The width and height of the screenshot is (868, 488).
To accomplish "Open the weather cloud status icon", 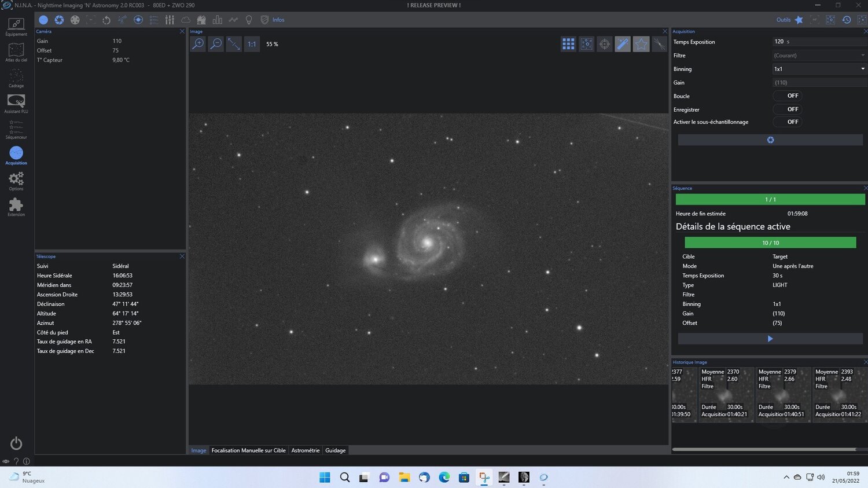I will coord(185,20).
